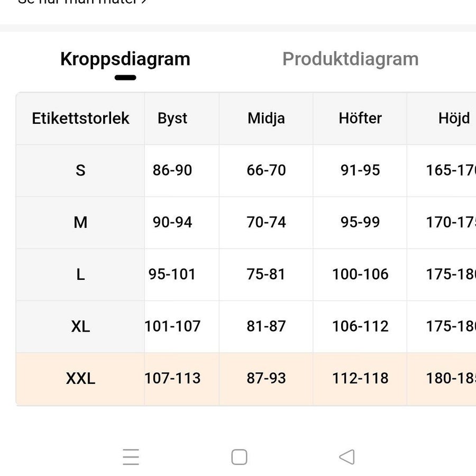The image size is (476, 476).
Task: Click the Byst column header
Action: click(172, 118)
